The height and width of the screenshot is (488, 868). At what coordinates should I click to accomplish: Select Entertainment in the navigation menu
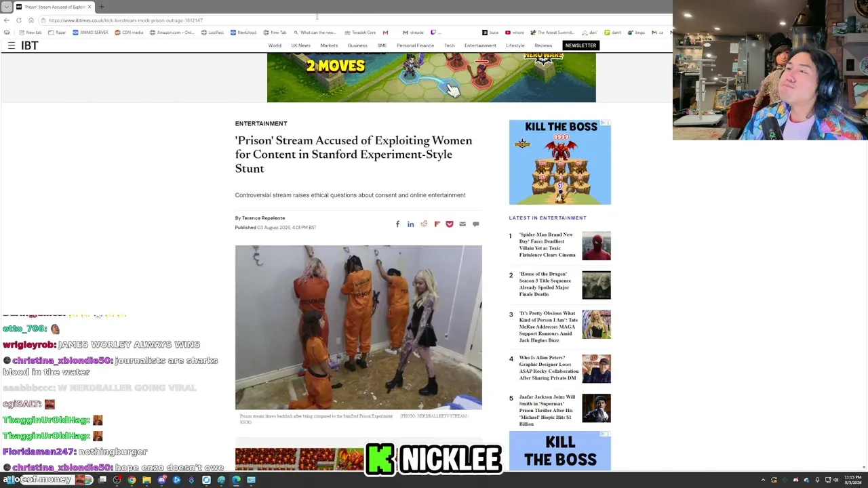point(480,45)
